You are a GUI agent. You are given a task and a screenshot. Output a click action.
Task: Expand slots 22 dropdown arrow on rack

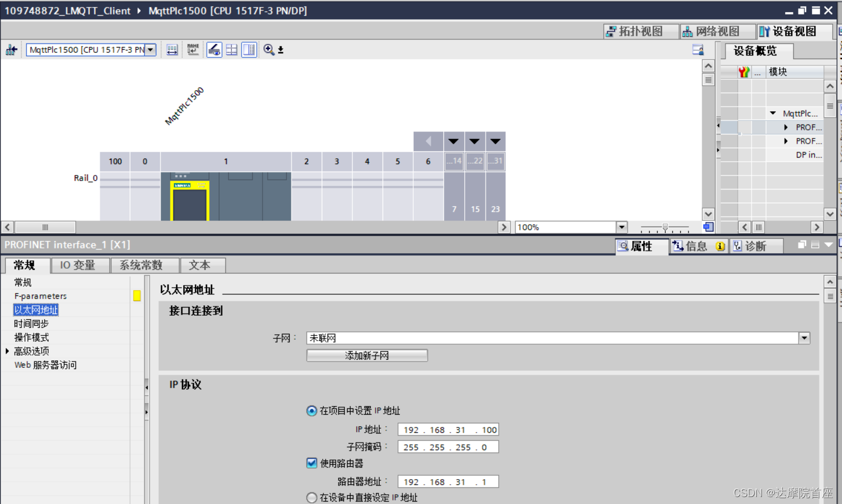(x=475, y=141)
